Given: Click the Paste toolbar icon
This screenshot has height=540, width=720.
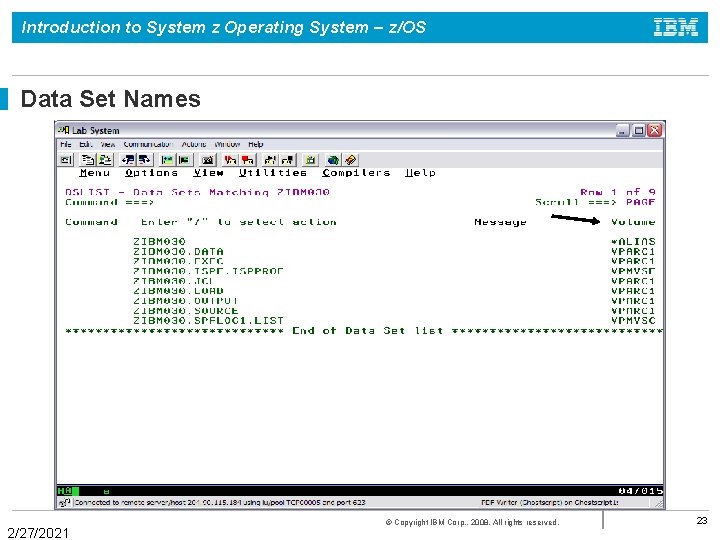Looking at the screenshot, I should [105, 160].
